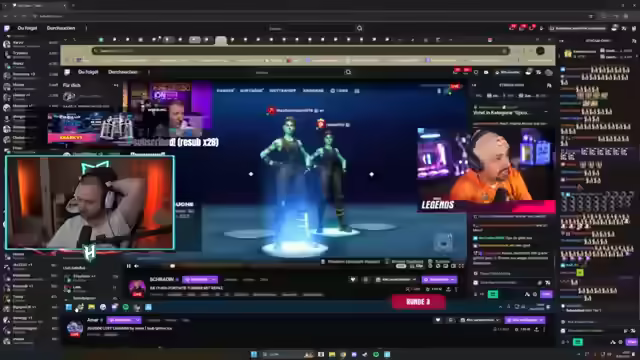
Task: Click the magnifier search icon in the top bar
Action: pos(360,29)
